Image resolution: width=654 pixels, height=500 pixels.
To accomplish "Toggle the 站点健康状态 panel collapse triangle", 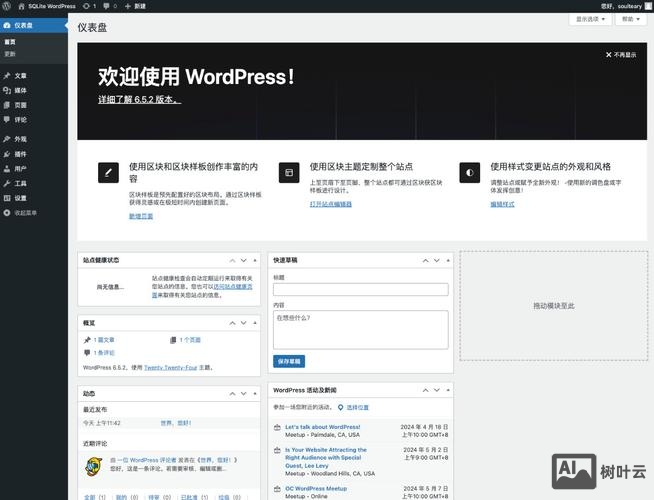I will pos(255,260).
